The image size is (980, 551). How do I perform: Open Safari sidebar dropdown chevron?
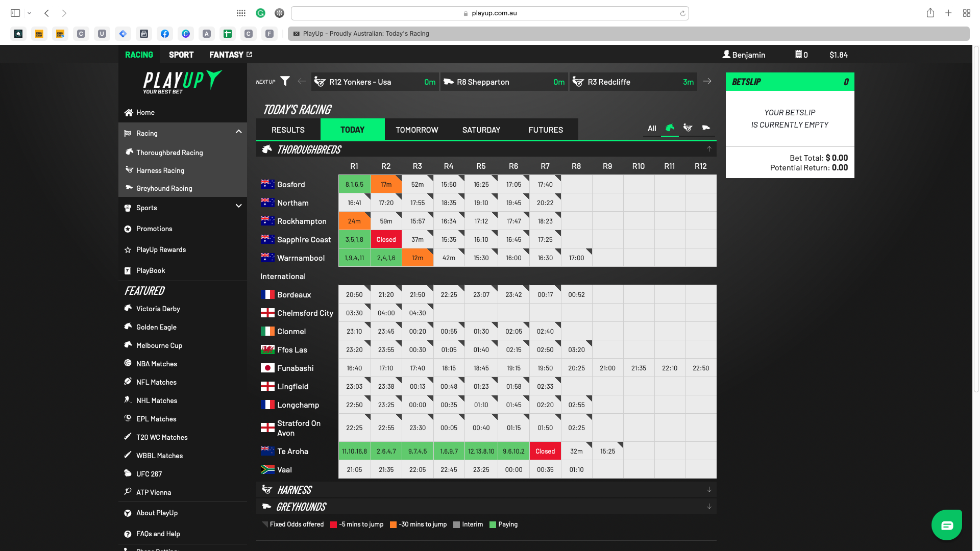pyautogui.click(x=29, y=13)
